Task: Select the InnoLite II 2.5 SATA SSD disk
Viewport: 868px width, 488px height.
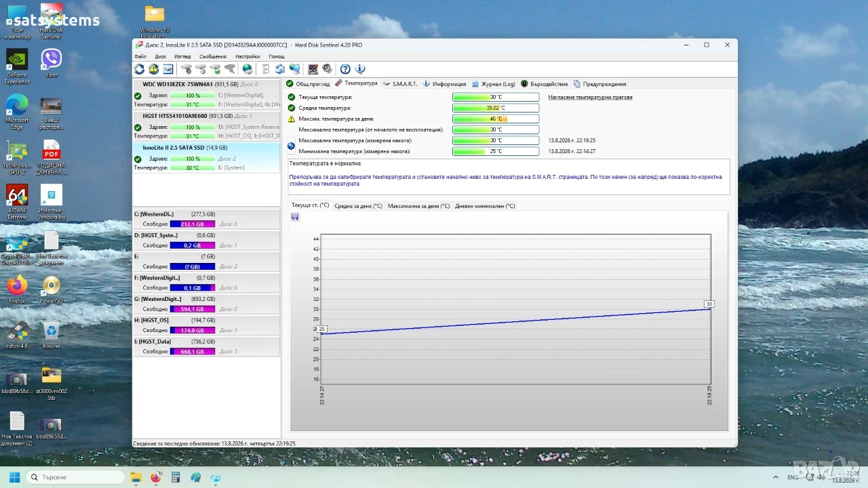Action: pyautogui.click(x=207, y=158)
